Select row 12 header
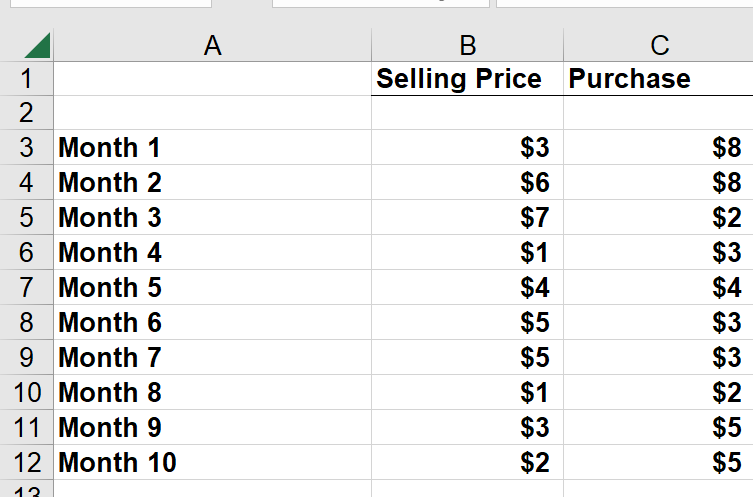 pos(26,462)
